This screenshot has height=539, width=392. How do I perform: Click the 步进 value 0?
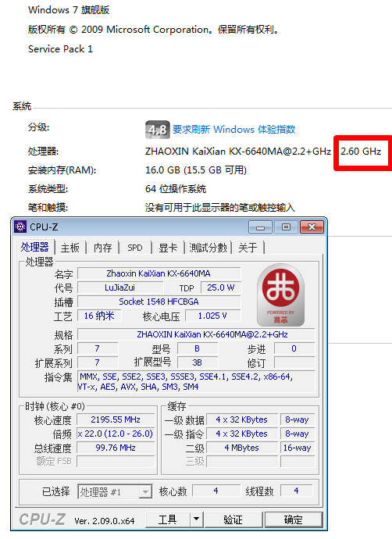point(294,348)
